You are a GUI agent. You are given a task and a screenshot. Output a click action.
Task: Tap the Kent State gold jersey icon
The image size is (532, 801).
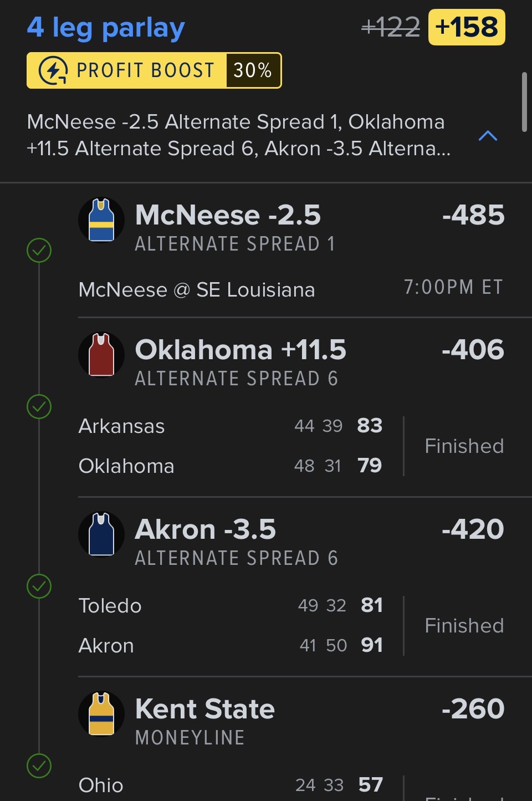(x=101, y=714)
